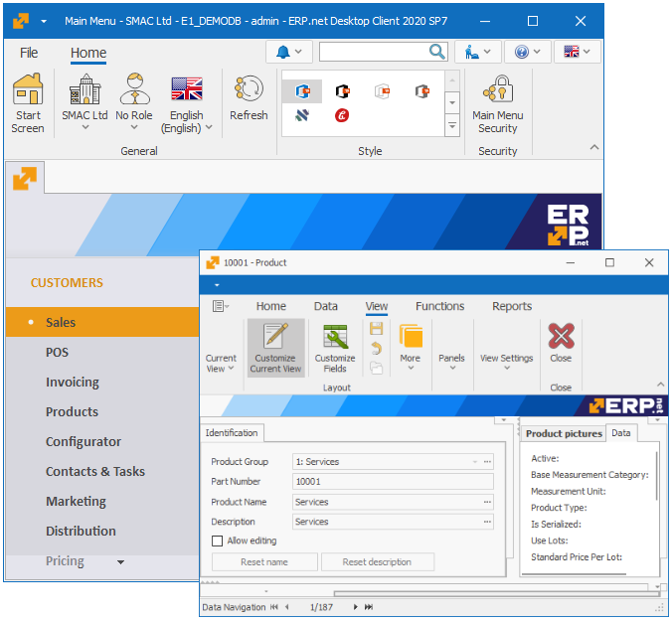The height and width of the screenshot is (620, 672).
Task: Collapse the Product window ribbon
Action: click(x=661, y=385)
